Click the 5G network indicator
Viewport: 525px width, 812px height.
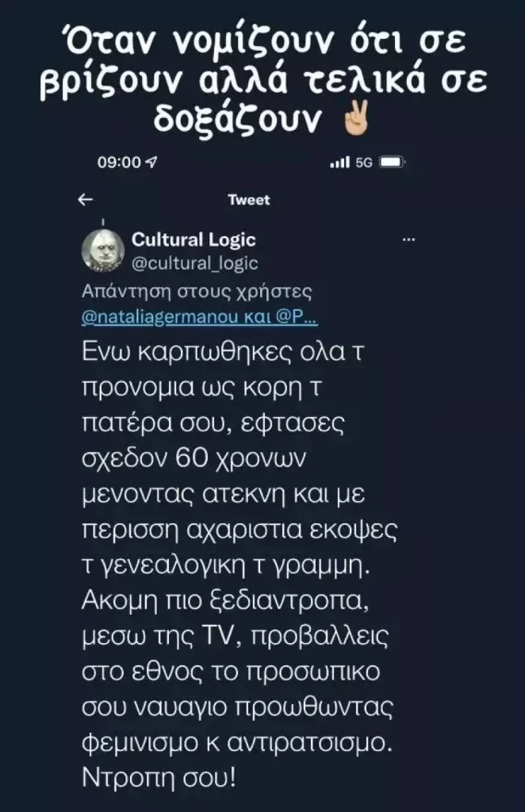[x=364, y=163]
